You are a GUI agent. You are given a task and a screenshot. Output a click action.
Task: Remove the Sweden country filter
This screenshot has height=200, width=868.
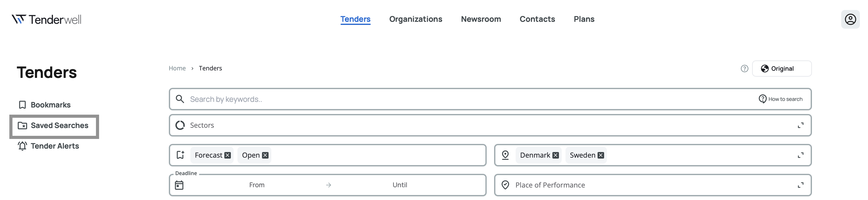(601, 155)
